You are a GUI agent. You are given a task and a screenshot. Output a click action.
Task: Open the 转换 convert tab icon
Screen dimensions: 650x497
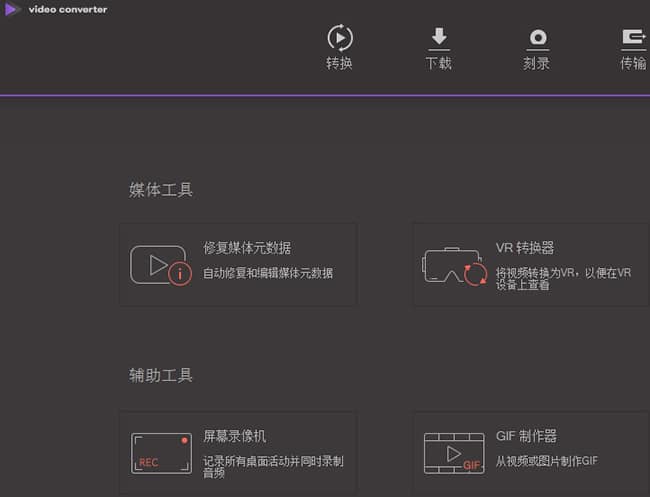click(340, 38)
